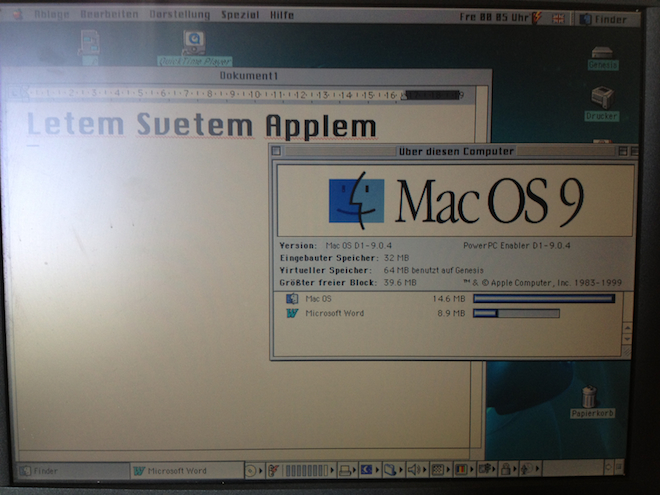Click the menu bar clock
This screenshot has width=660, height=495.
(494, 17)
